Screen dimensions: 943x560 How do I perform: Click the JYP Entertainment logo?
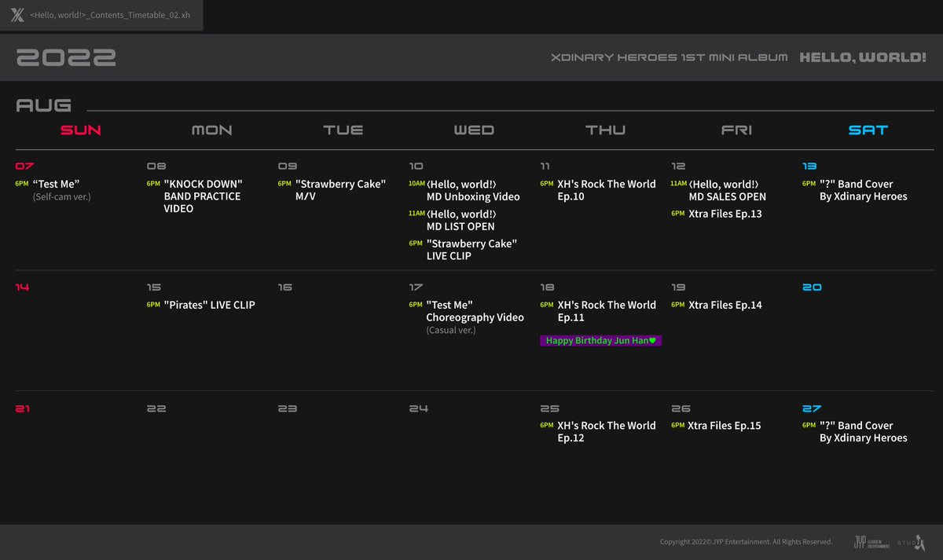coord(871,542)
